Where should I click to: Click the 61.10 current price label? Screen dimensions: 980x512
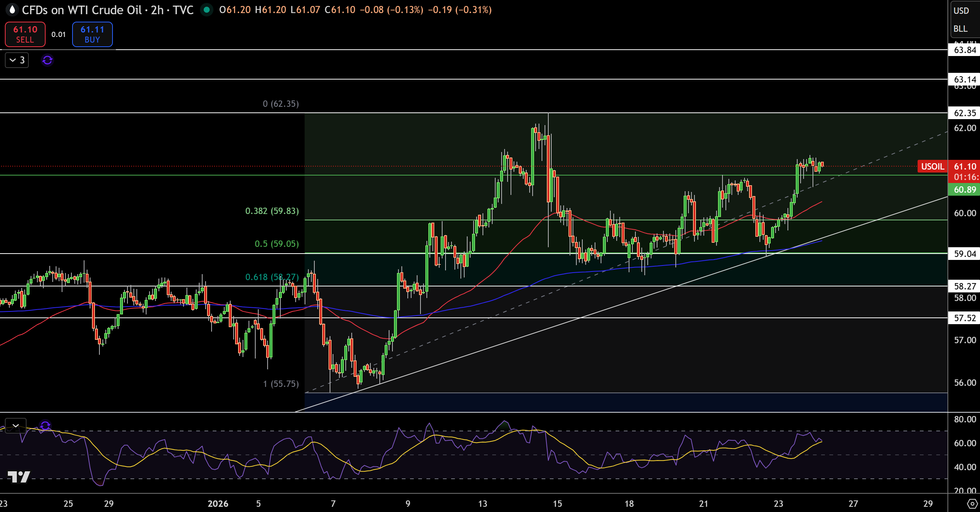tap(965, 167)
